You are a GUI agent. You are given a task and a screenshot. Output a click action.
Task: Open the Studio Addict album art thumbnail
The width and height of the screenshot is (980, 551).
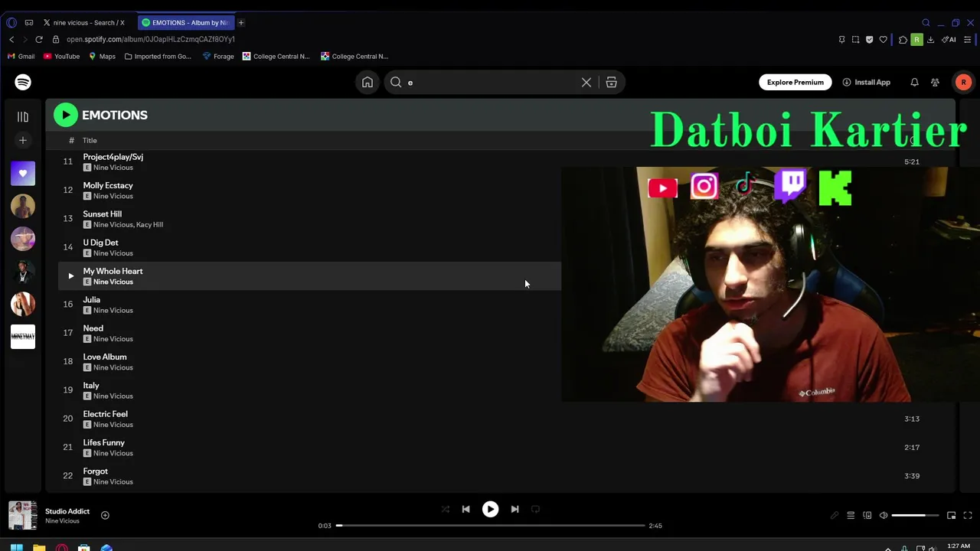click(23, 515)
